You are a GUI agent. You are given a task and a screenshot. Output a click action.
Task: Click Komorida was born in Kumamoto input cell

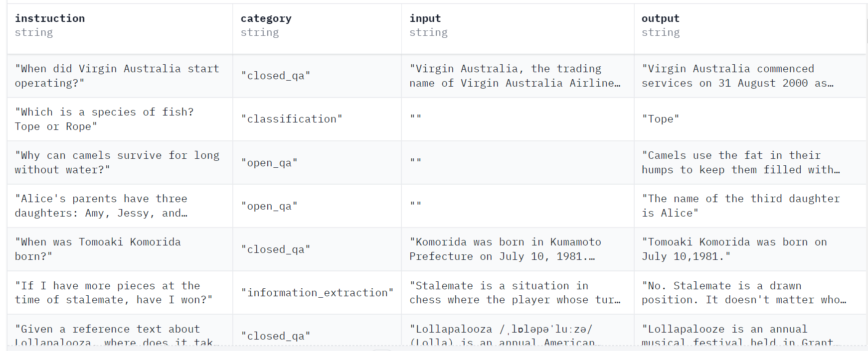pyautogui.click(x=518, y=249)
